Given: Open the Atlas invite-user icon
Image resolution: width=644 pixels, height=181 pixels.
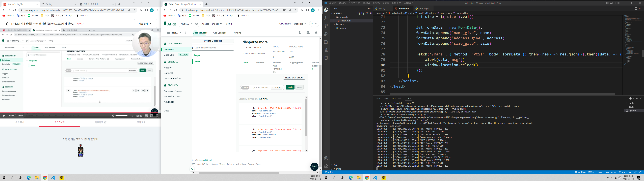Looking at the screenshot, I should point(300,33).
